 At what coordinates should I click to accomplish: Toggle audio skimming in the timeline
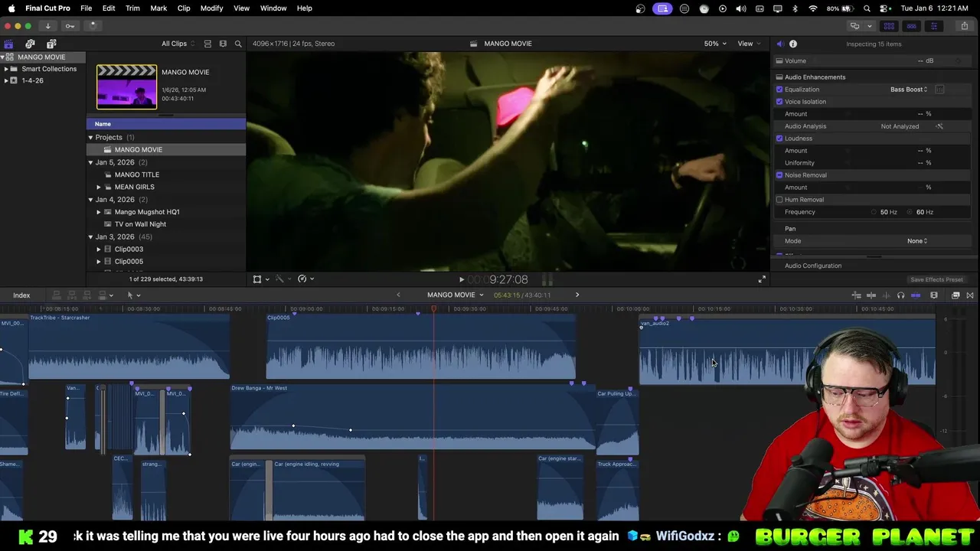pos(887,295)
